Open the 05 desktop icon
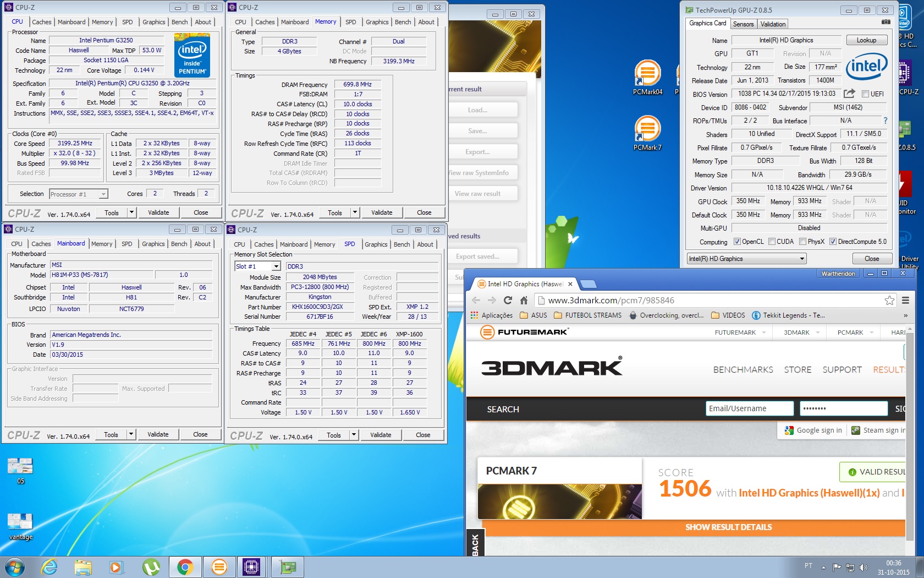Screen dimensions: 924x578 pyautogui.click(x=20, y=471)
